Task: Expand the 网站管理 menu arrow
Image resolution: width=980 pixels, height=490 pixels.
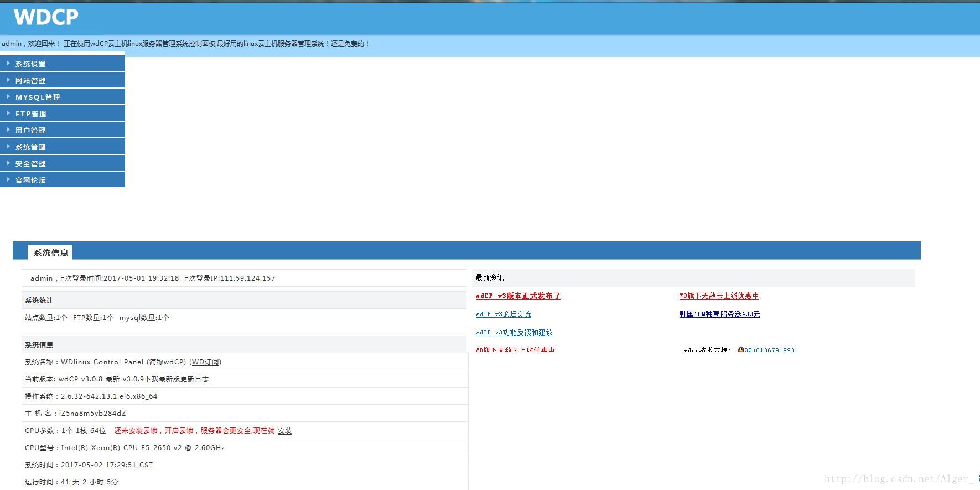Action: 8,80
